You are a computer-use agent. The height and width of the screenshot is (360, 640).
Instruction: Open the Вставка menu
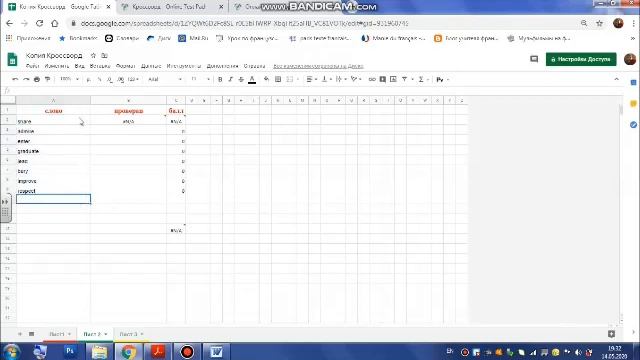tap(100, 66)
